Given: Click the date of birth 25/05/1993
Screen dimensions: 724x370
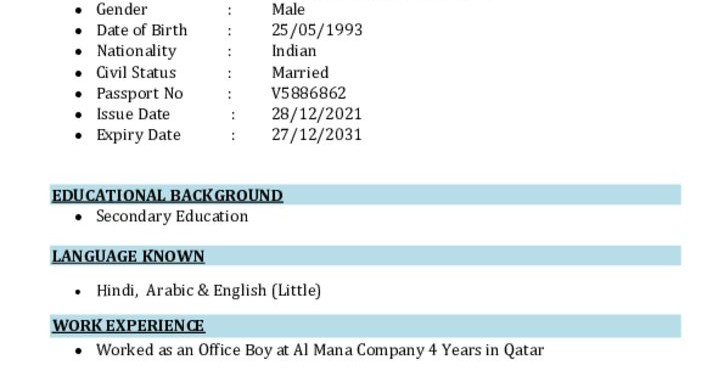Looking at the screenshot, I should [x=317, y=30].
